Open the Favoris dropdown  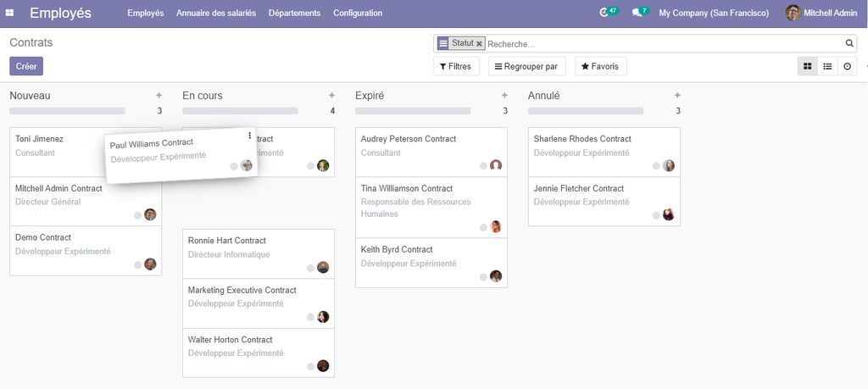pyautogui.click(x=600, y=66)
